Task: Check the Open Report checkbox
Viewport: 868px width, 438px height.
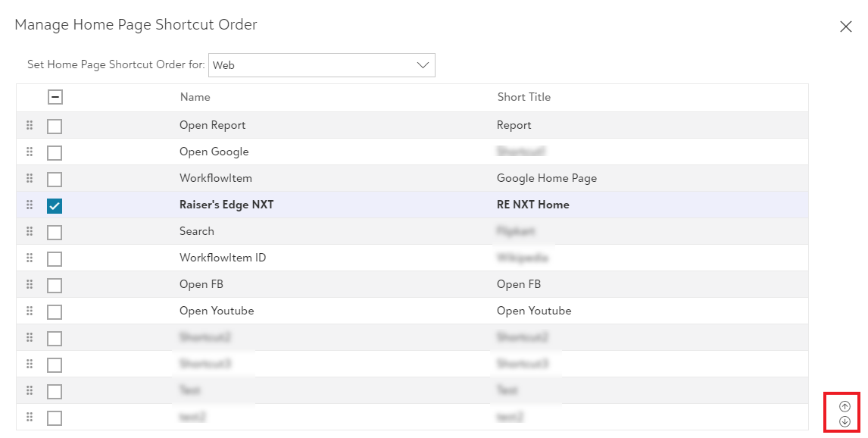Action: tap(55, 126)
